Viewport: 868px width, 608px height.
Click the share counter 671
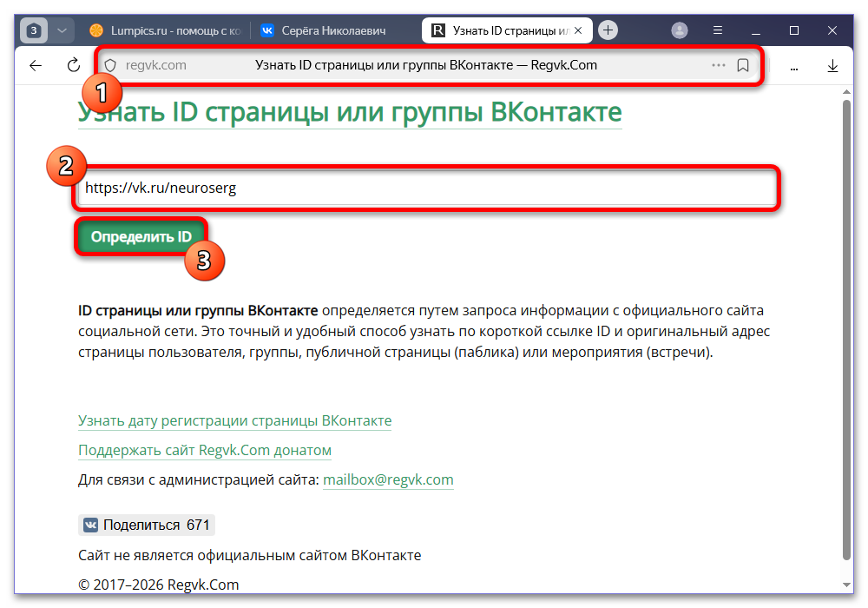(x=198, y=525)
